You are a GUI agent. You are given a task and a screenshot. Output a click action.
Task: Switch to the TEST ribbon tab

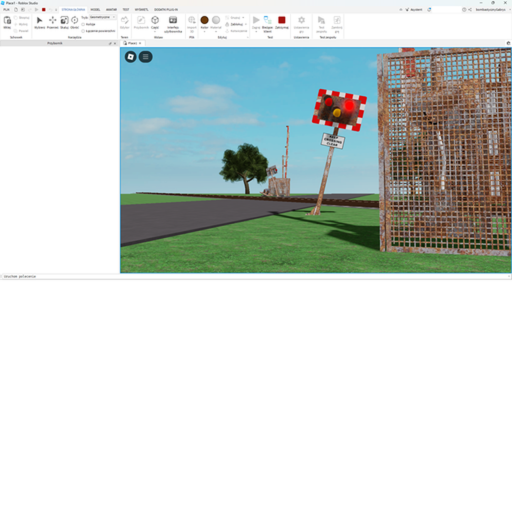[x=126, y=10]
